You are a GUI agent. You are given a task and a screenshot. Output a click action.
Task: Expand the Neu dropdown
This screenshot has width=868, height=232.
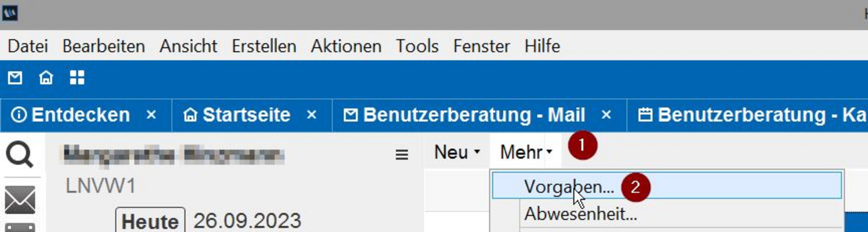tap(457, 152)
